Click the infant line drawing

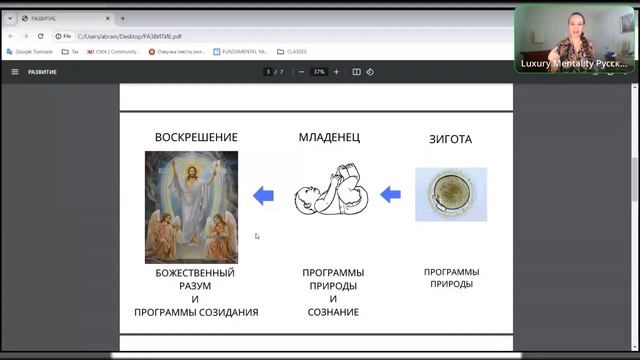(x=331, y=189)
